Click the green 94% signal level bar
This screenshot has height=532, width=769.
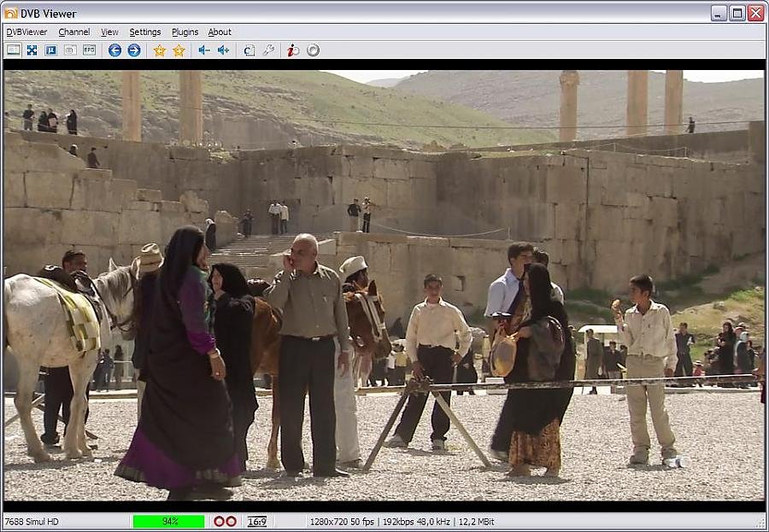click(169, 522)
